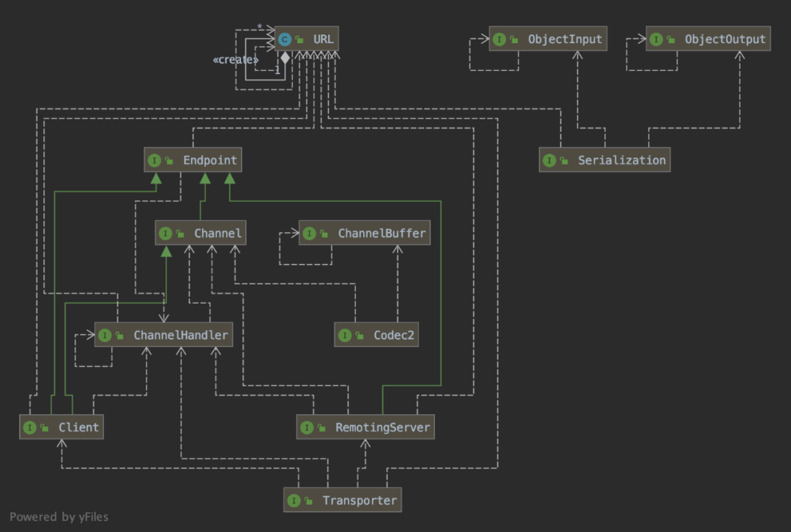
Task: Click the green lock icon on ObjectInput node
Action: point(514,40)
